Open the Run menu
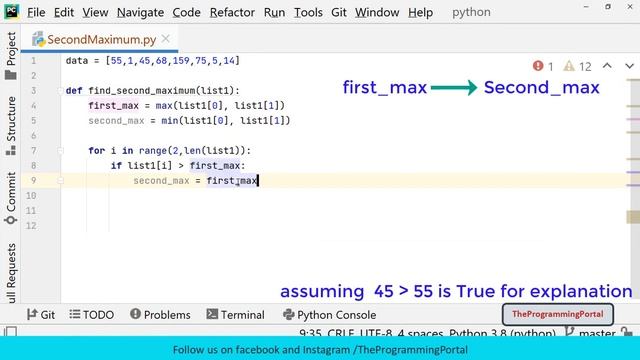 pos(274,12)
